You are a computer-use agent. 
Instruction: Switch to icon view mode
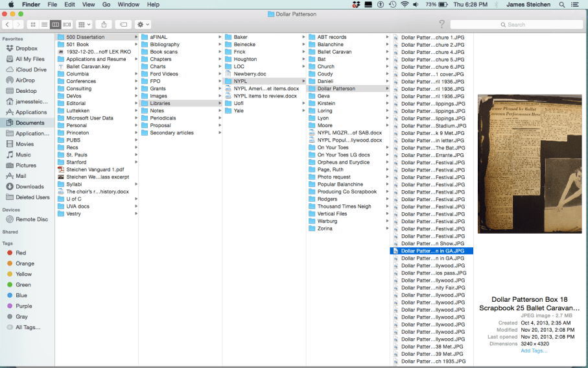coord(33,25)
